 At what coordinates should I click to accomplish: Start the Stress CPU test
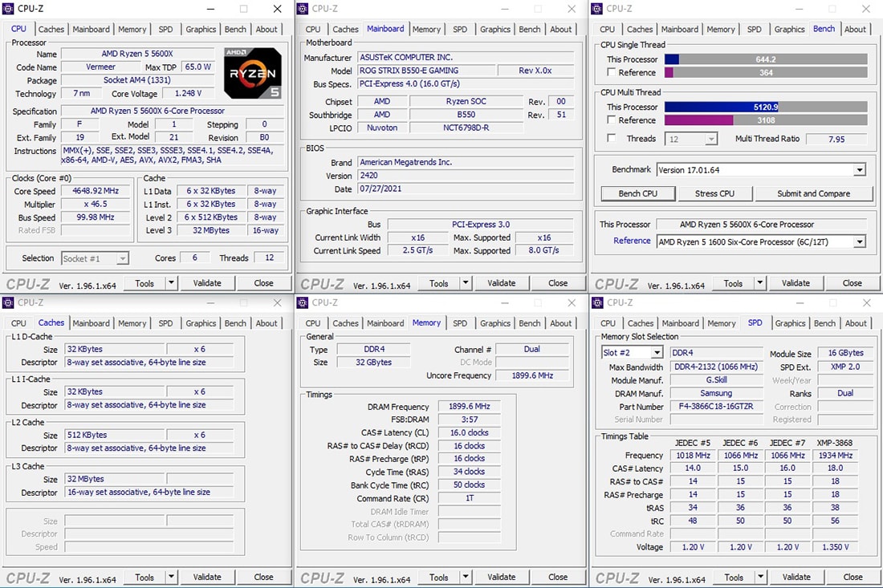click(x=714, y=193)
